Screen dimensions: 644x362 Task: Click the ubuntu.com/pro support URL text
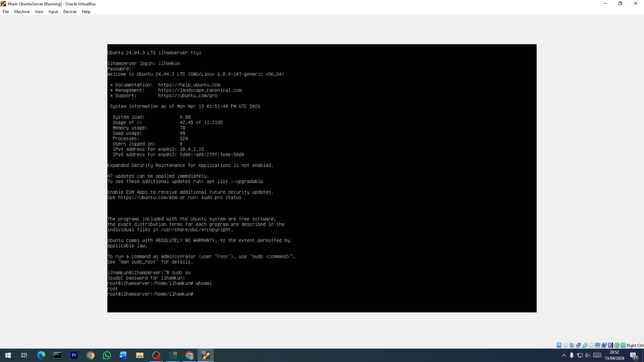point(188,96)
